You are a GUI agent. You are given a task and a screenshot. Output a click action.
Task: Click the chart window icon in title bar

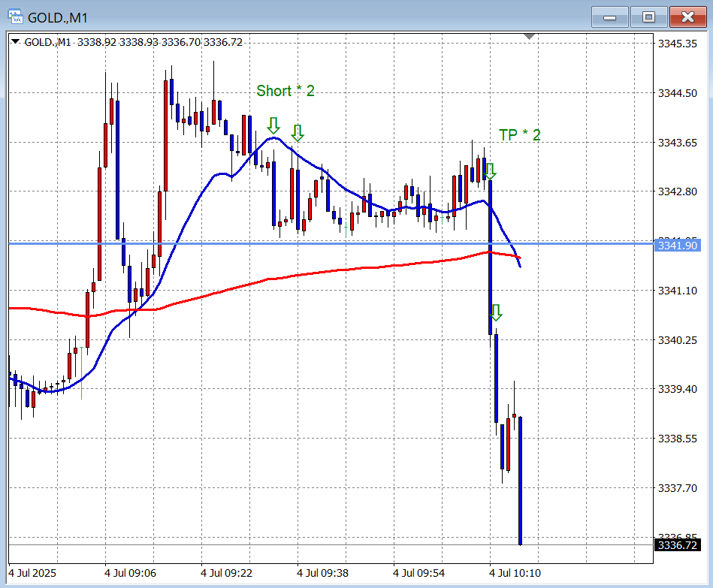click(15, 17)
